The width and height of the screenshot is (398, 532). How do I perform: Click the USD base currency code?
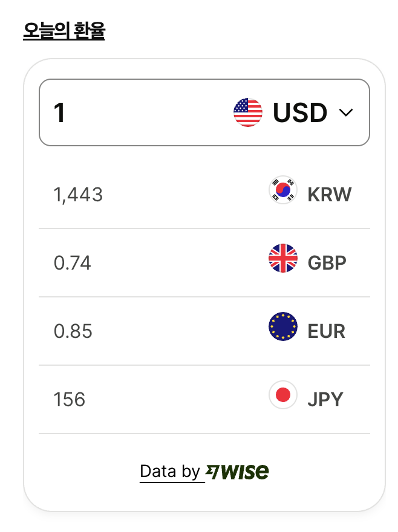[x=300, y=112]
